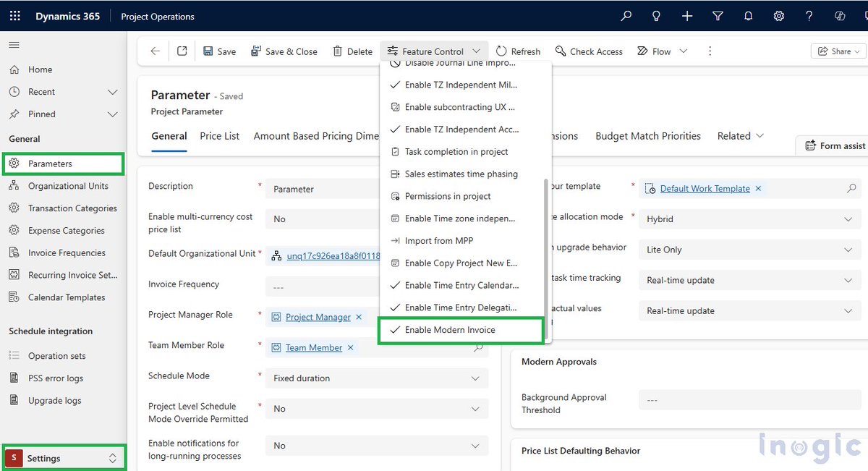Screen dimensions: 868x471
Task: Click Background Approval Threshold field
Action: coord(749,400)
